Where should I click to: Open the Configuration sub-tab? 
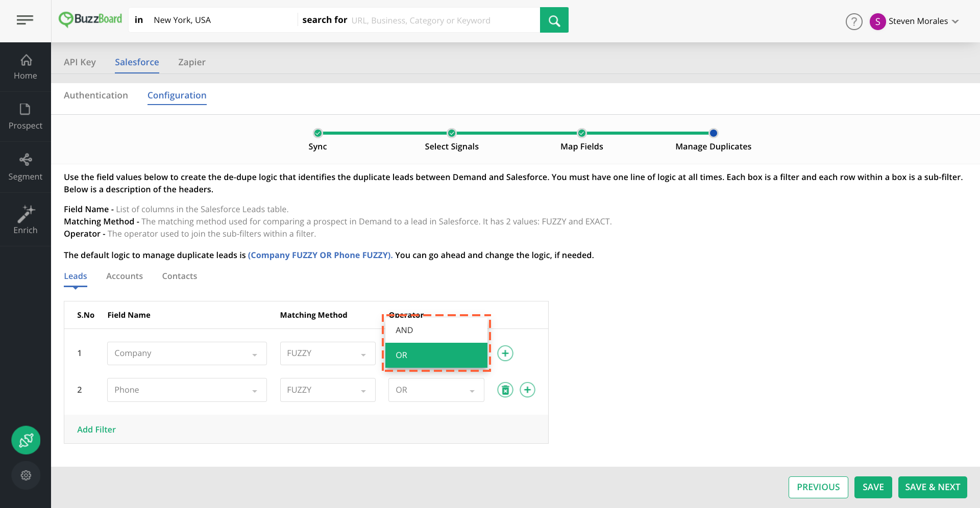tap(177, 95)
